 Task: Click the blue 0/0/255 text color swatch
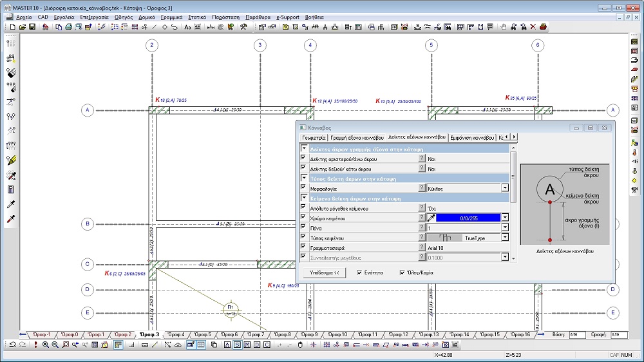coord(468,218)
